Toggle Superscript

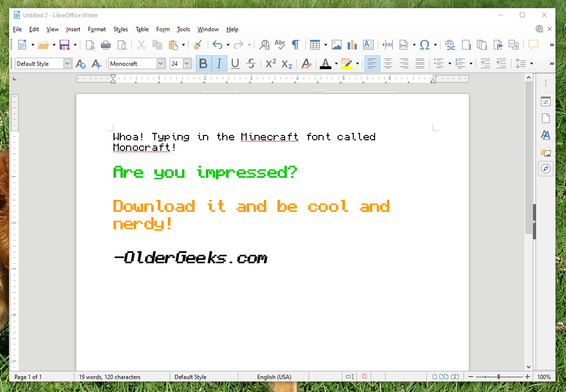[x=271, y=64]
